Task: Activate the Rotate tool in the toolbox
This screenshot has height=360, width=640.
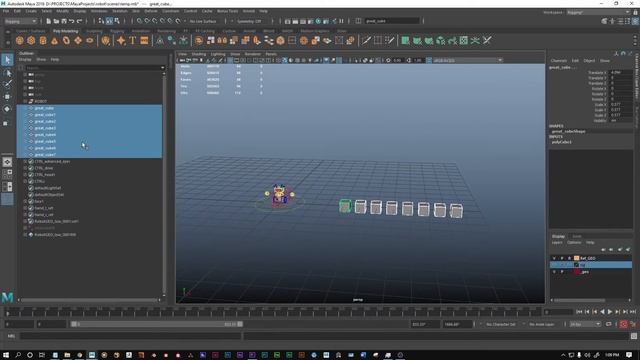Action: (7, 109)
